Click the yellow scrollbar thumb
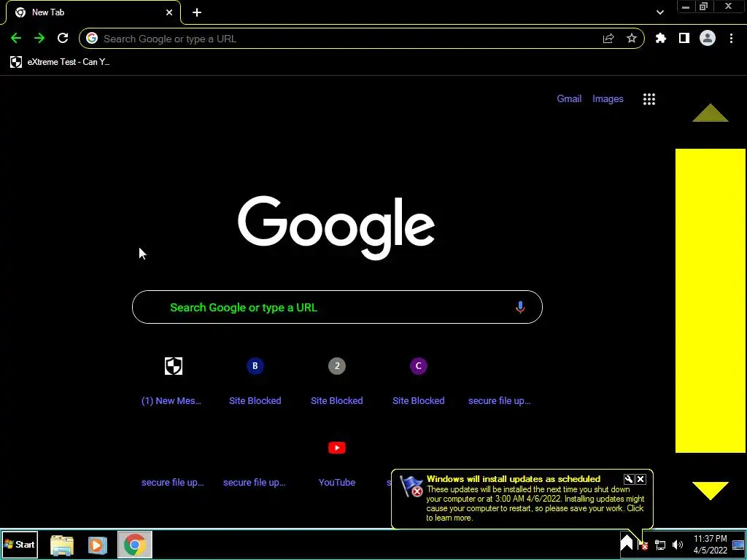747x560 pixels. click(711, 300)
